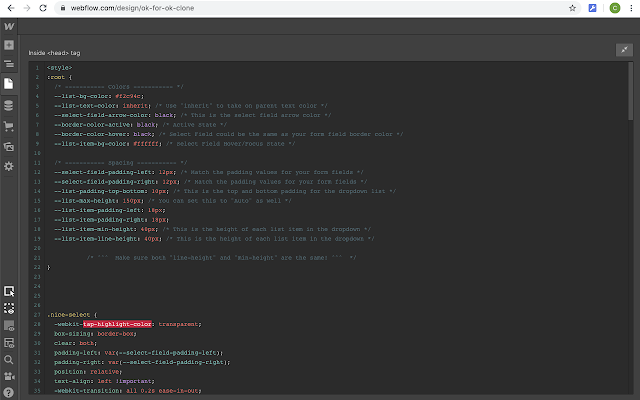This screenshot has width=640, height=400.
Task: Click 'Inside <head> tag' label
Action: coord(54,53)
